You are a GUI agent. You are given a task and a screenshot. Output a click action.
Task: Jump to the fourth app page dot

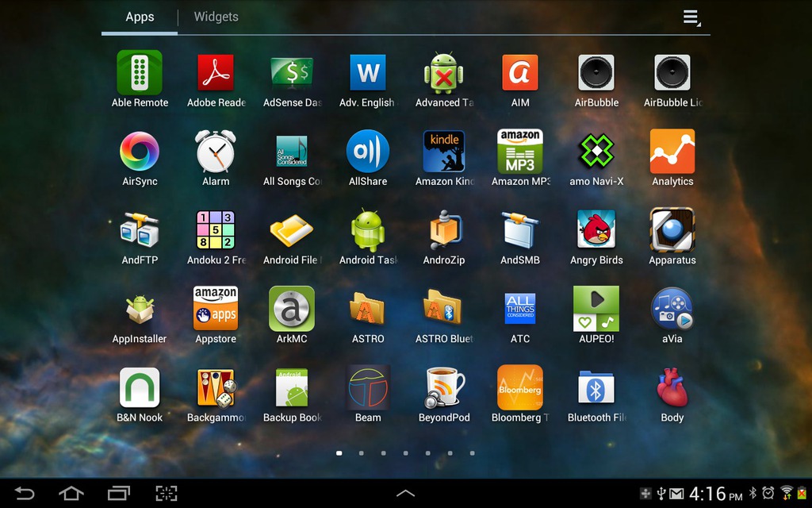tap(405, 453)
